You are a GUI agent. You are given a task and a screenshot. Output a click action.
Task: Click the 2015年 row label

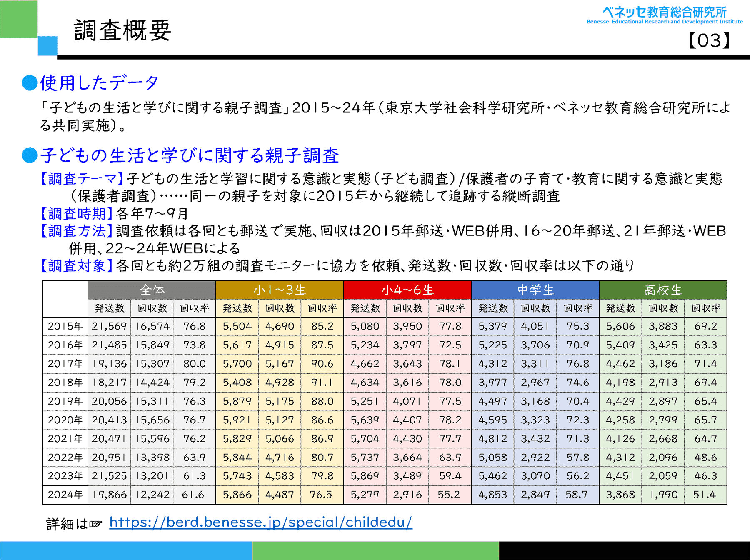click(x=65, y=326)
